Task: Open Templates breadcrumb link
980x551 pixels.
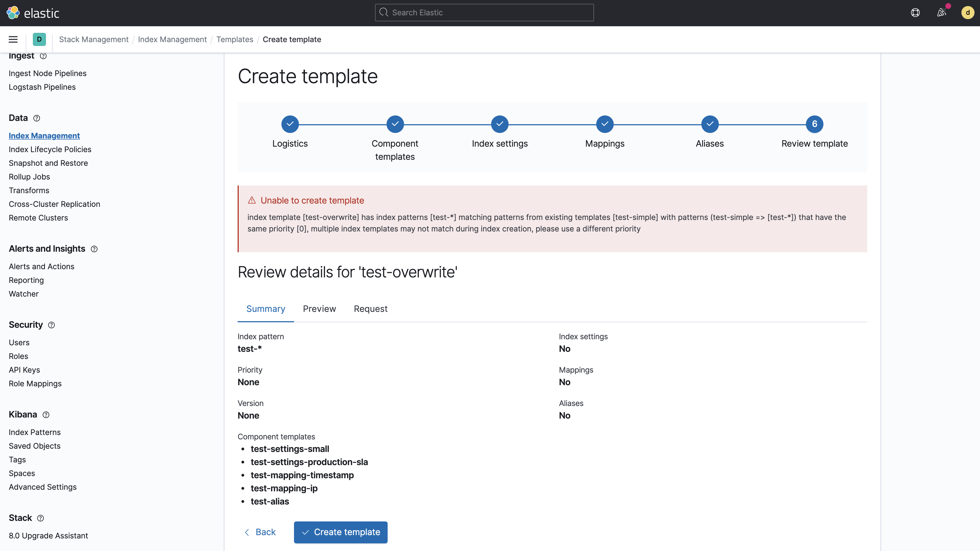Action: 234,40
